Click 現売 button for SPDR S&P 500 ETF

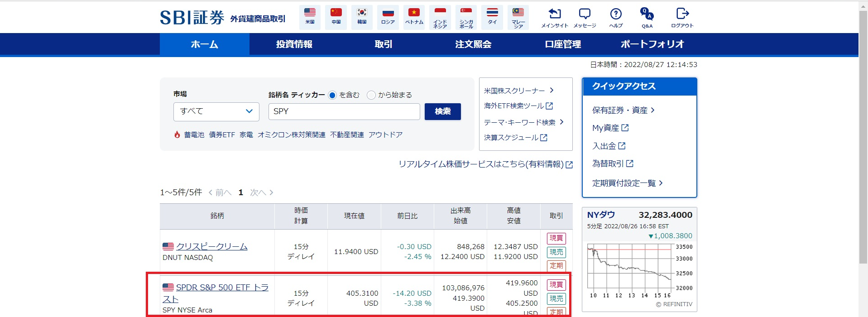tap(556, 299)
